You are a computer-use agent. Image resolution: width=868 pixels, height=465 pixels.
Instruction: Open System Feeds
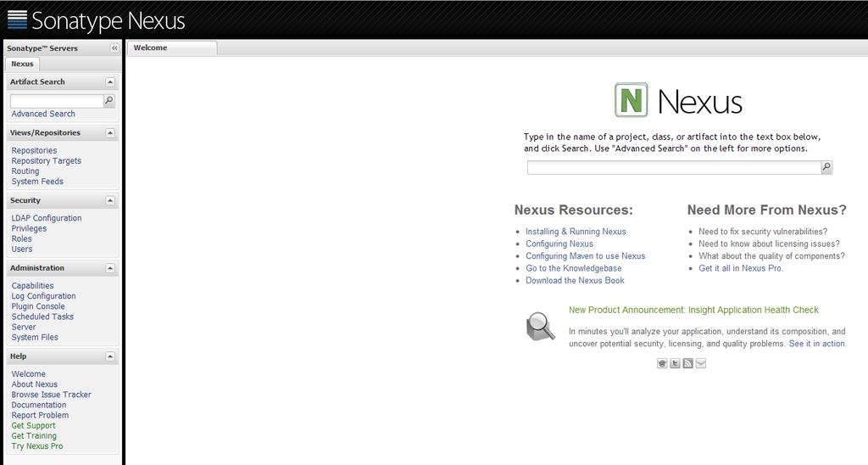pyautogui.click(x=37, y=182)
